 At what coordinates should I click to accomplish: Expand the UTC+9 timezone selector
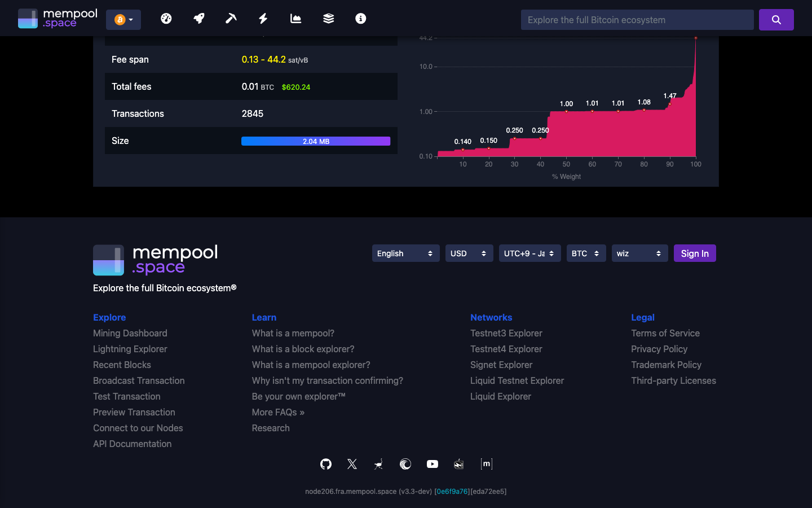click(x=529, y=253)
